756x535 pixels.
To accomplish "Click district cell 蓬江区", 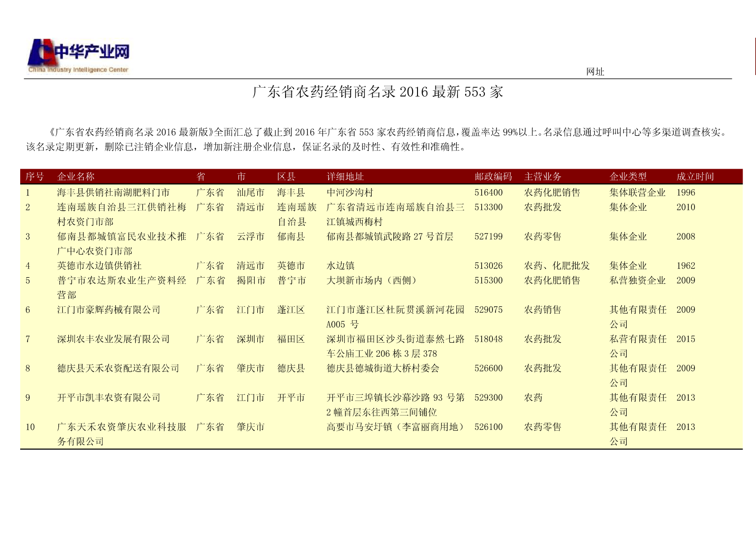I will point(291,310).
